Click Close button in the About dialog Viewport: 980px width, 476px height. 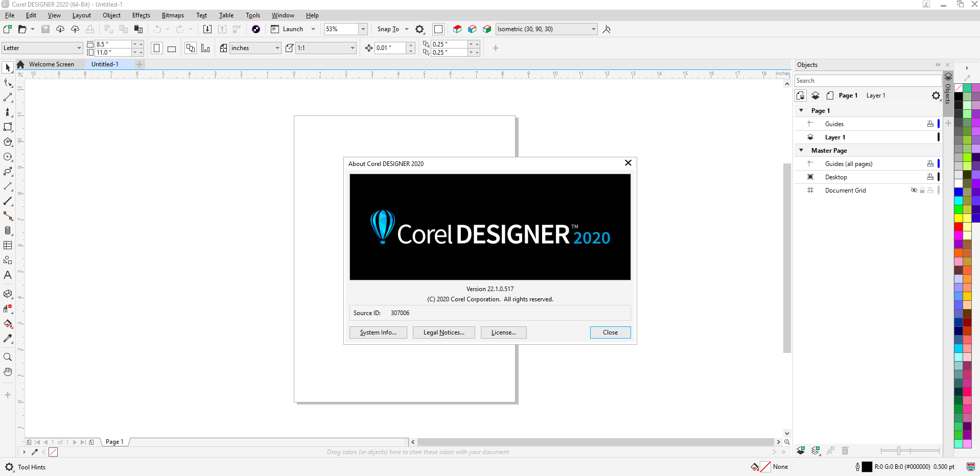coord(611,332)
